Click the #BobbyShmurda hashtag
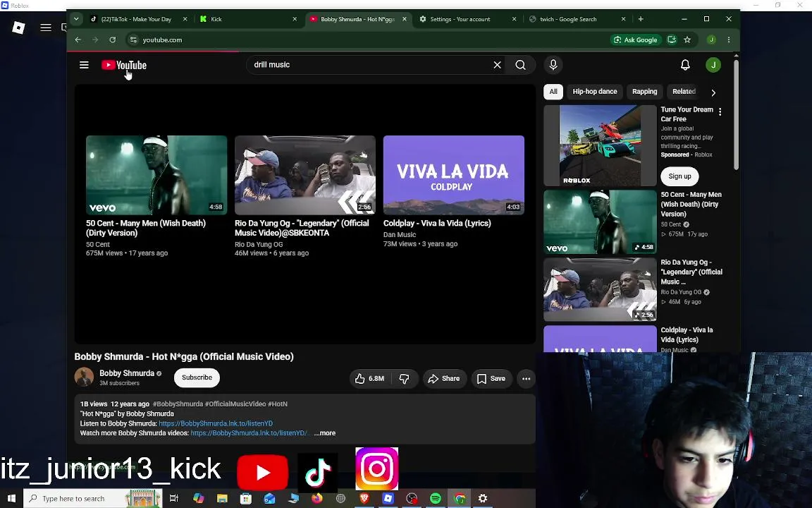The width and height of the screenshot is (812, 508). coord(178,404)
